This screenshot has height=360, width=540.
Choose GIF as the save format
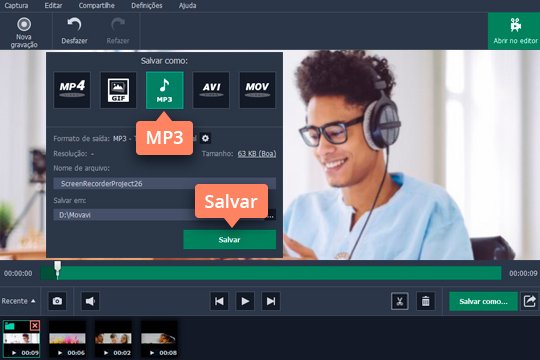118,90
